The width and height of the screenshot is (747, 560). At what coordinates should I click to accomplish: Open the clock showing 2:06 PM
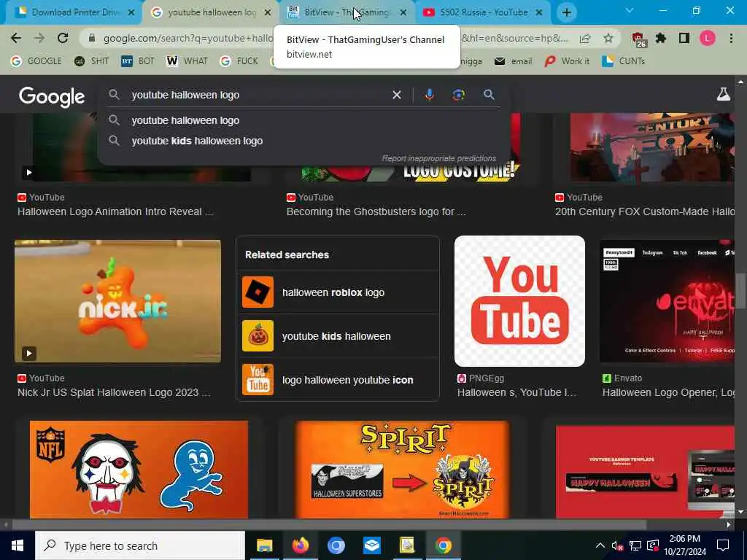(x=685, y=545)
